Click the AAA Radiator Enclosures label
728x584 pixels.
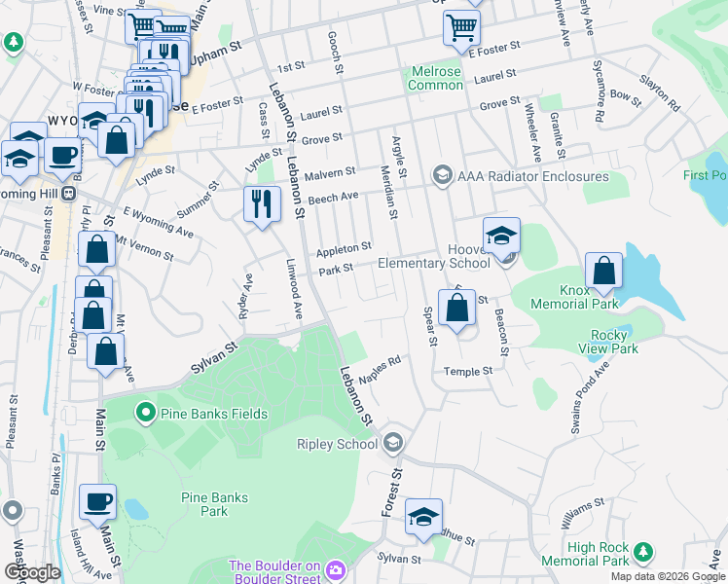[533, 176]
